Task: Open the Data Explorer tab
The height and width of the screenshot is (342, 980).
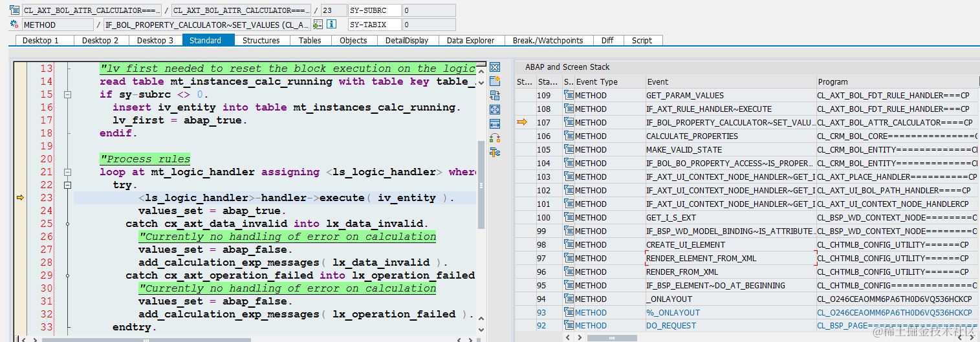Action: (x=471, y=40)
